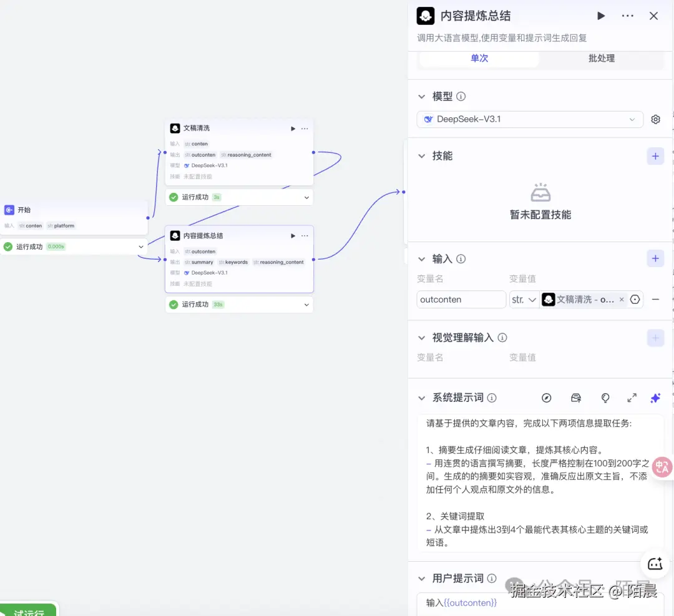Add a skill with the 技能 plus icon
The height and width of the screenshot is (616, 674).
point(655,156)
